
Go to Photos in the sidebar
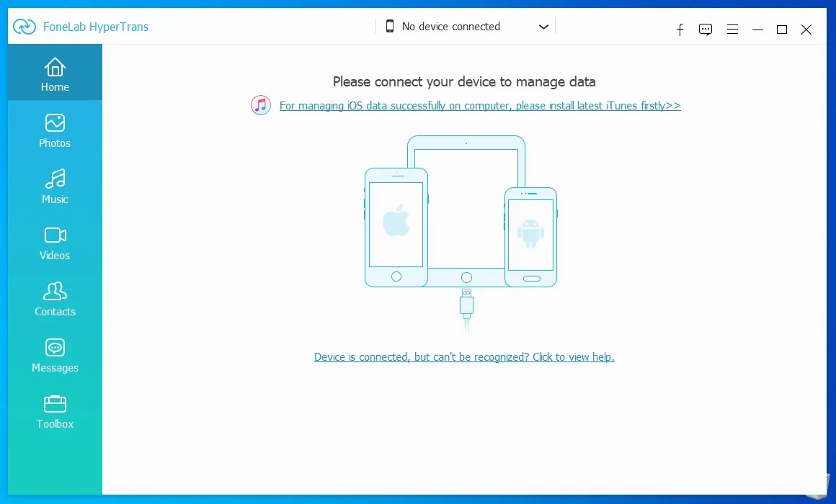point(55,130)
